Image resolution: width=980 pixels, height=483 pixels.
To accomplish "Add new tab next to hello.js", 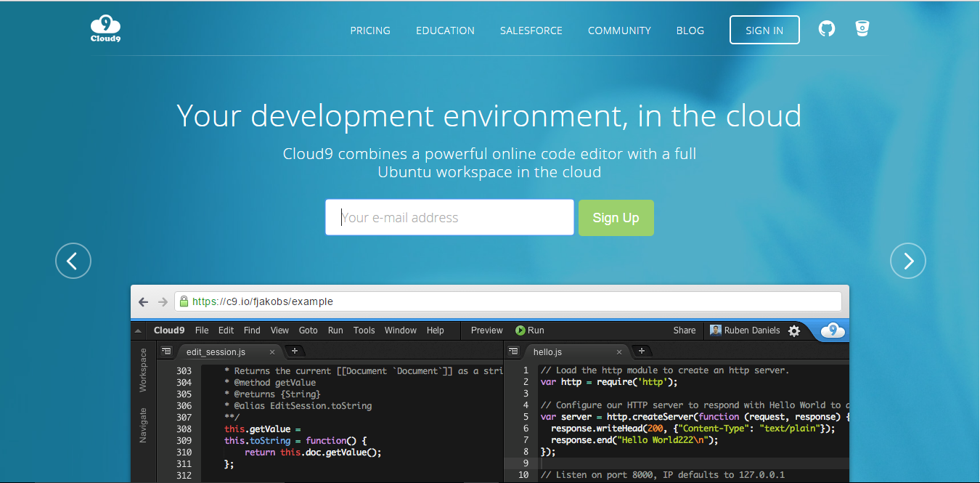I will (x=642, y=351).
